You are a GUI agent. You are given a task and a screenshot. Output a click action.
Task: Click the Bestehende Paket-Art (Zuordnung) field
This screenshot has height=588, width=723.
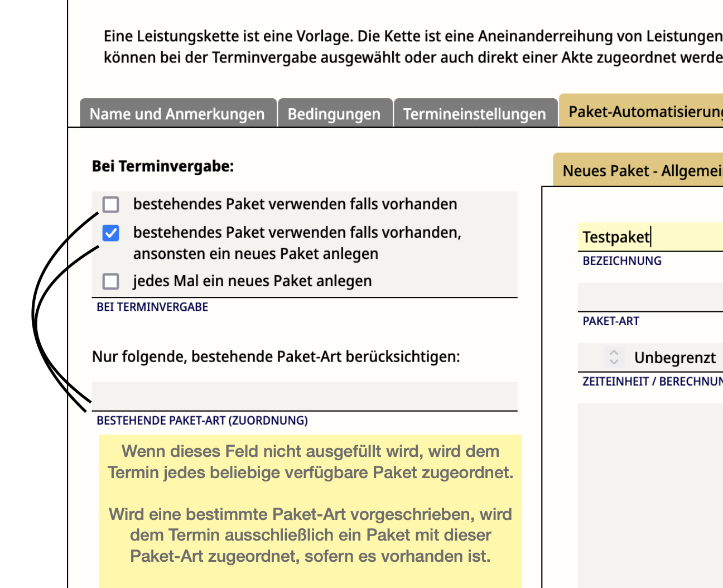click(x=305, y=396)
